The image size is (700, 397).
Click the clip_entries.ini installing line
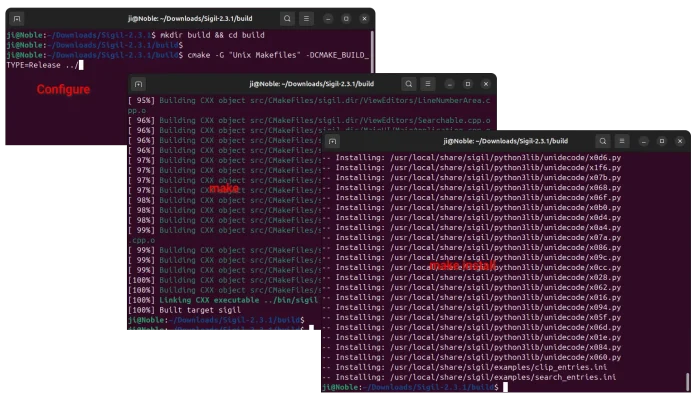coord(464,367)
